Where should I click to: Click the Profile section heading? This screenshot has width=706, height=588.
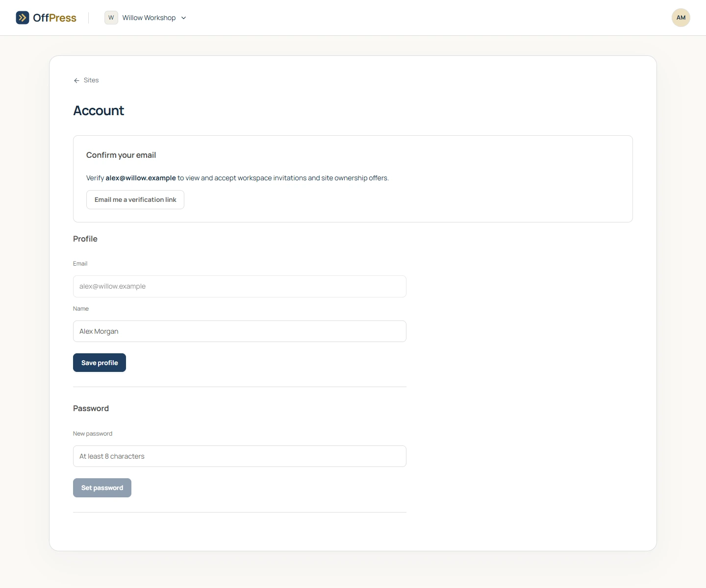(x=85, y=239)
